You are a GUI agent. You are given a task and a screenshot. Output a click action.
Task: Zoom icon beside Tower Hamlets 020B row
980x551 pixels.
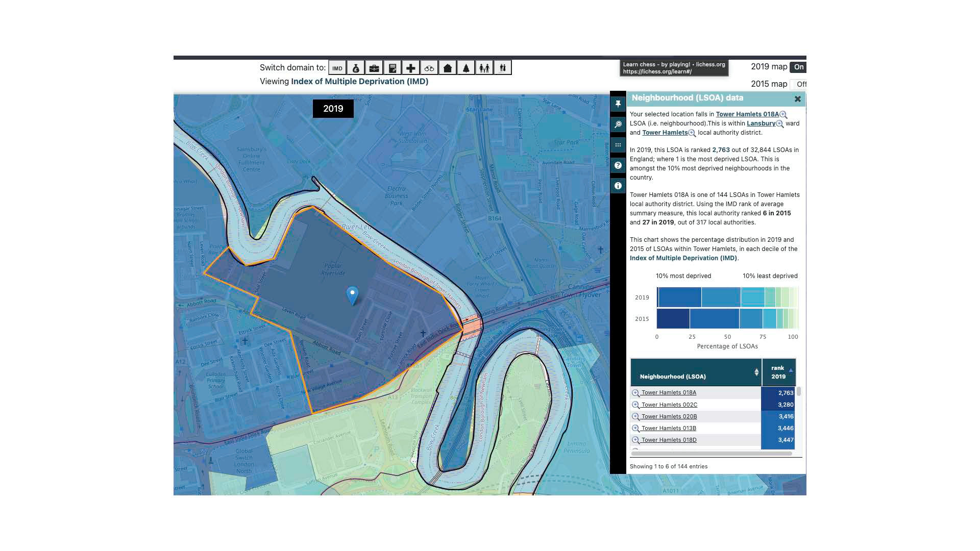[x=635, y=417]
